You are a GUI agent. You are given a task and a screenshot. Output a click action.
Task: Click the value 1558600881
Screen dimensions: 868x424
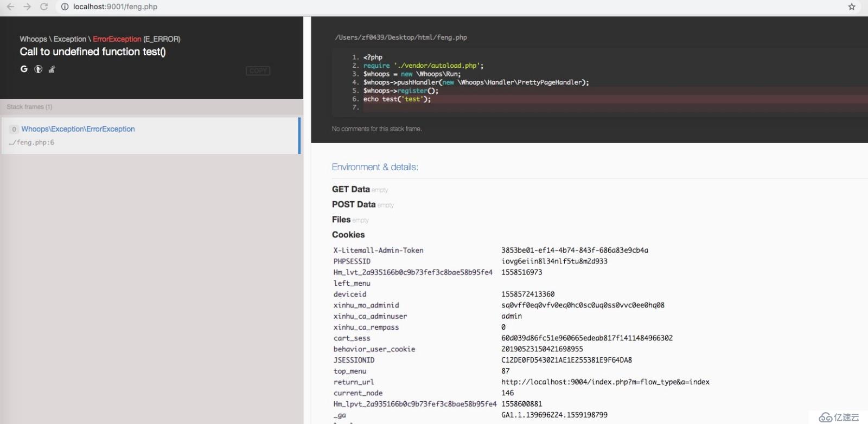[521, 404]
